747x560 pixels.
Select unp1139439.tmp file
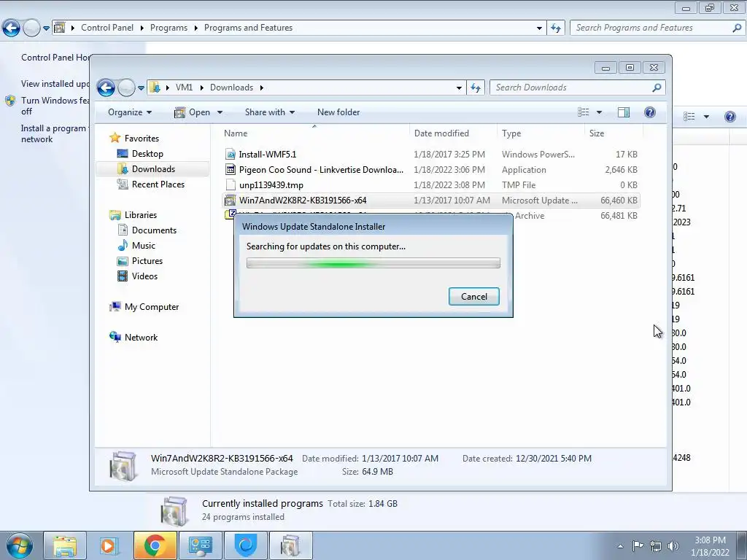(430, 184)
